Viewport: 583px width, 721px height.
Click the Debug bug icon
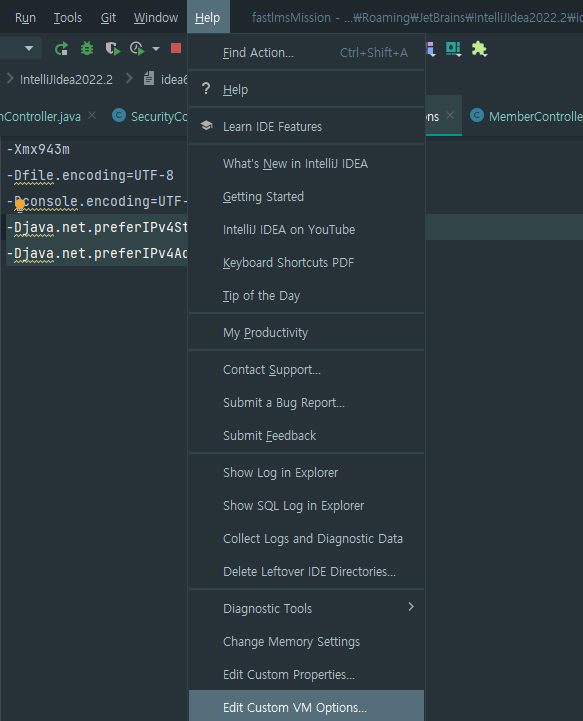(87, 48)
